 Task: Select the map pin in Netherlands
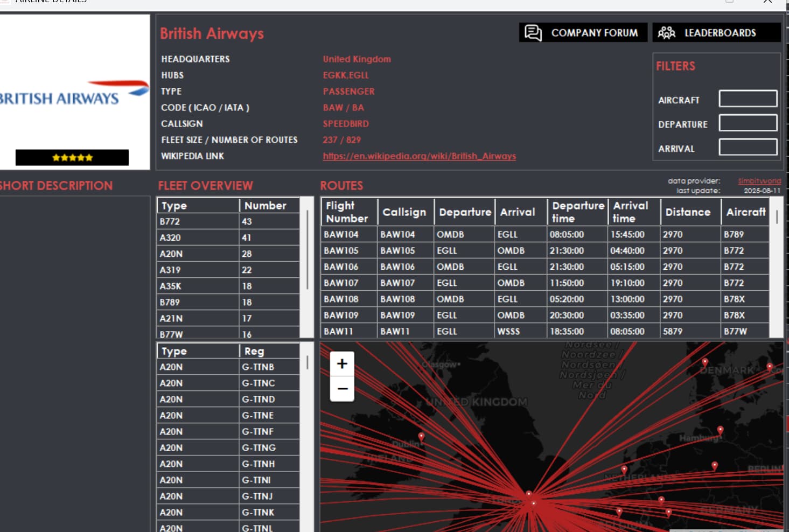[x=624, y=470]
